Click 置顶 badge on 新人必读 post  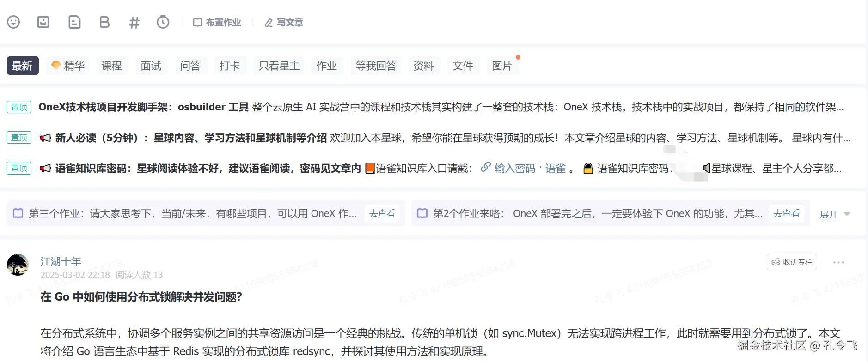(19, 138)
